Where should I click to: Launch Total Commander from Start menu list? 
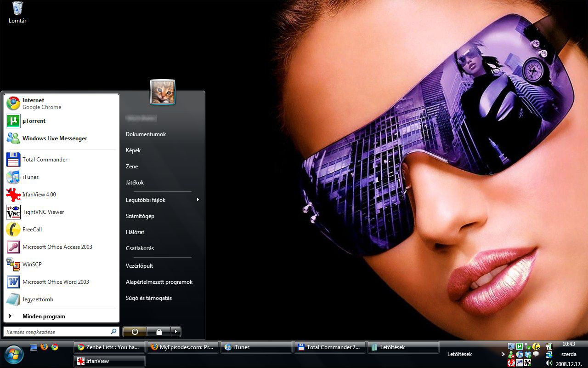coord(62,160)
